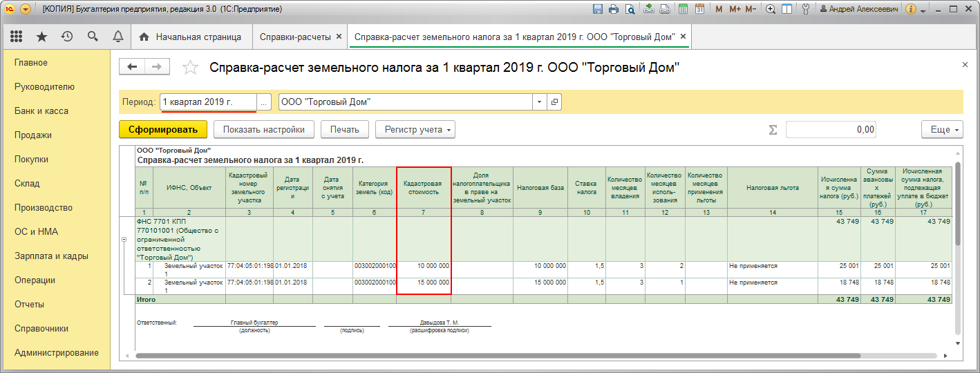Viewport: 980px width, 373px height.
Task: Click the M memory button
Action: [719, 9]
